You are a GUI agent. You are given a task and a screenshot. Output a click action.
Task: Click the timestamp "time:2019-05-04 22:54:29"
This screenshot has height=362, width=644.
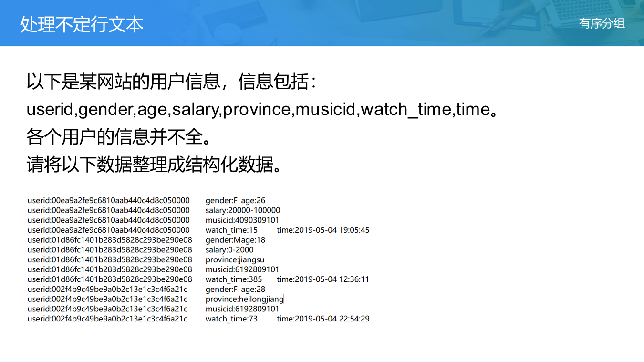(x=323, y=319)
